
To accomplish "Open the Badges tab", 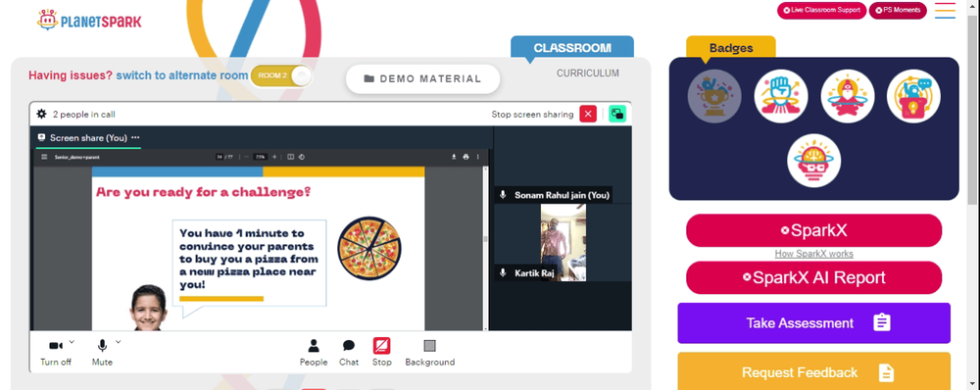I will coord(731,48).
